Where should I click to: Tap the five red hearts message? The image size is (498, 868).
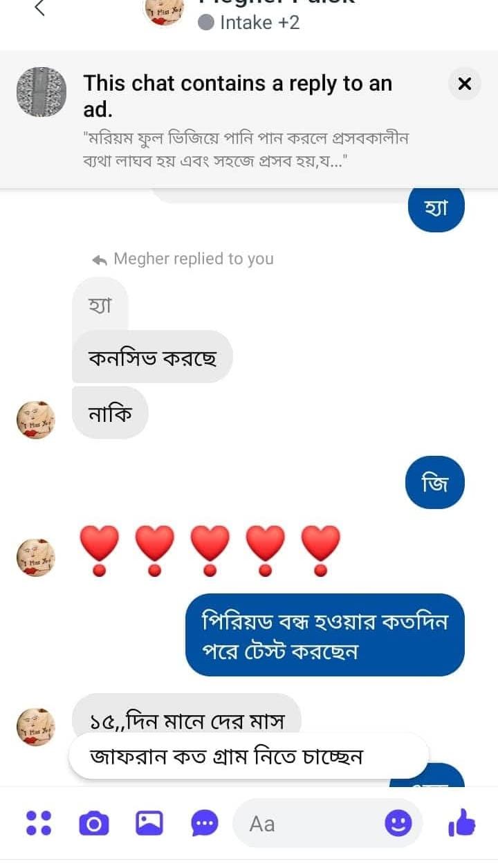(210, 550)
